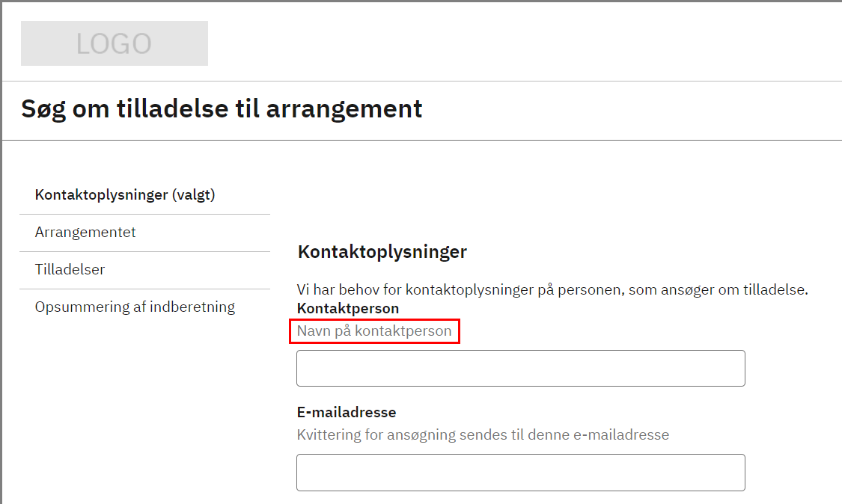Select the Kontaktoplysninger (valgt) navigation item
Screen dimensions: 842x504
pyautogui.click(x=125, y=195)
